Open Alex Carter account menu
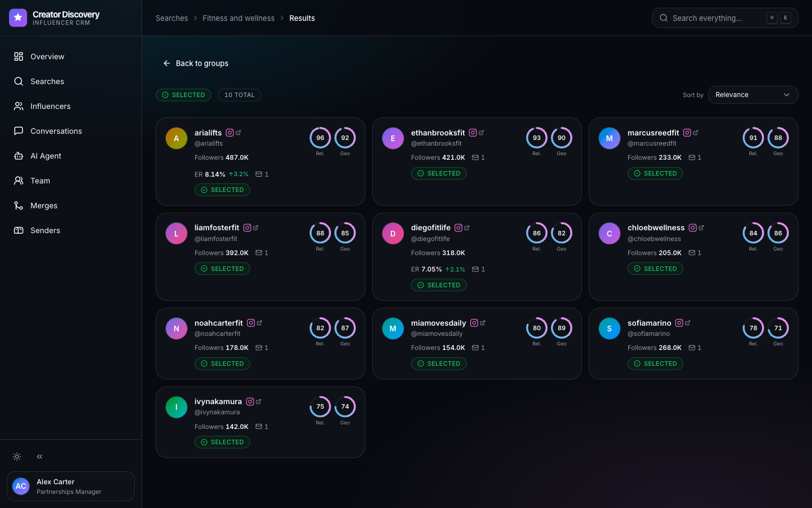 click(70, 486)
